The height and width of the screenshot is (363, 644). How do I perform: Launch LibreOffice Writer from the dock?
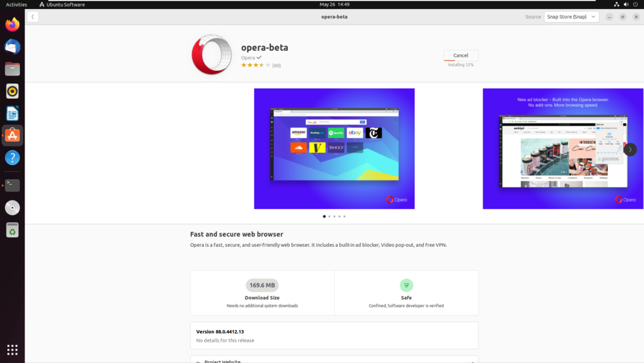(12, 113)
